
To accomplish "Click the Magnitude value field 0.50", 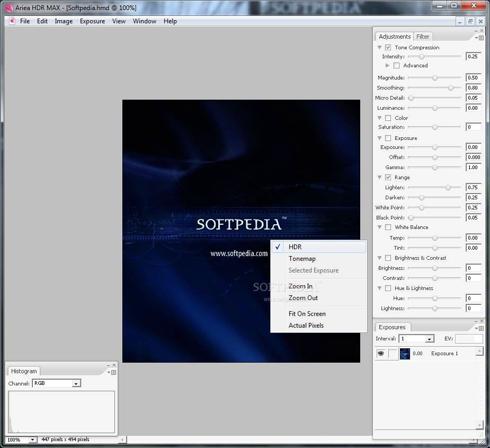I will 473,77.
